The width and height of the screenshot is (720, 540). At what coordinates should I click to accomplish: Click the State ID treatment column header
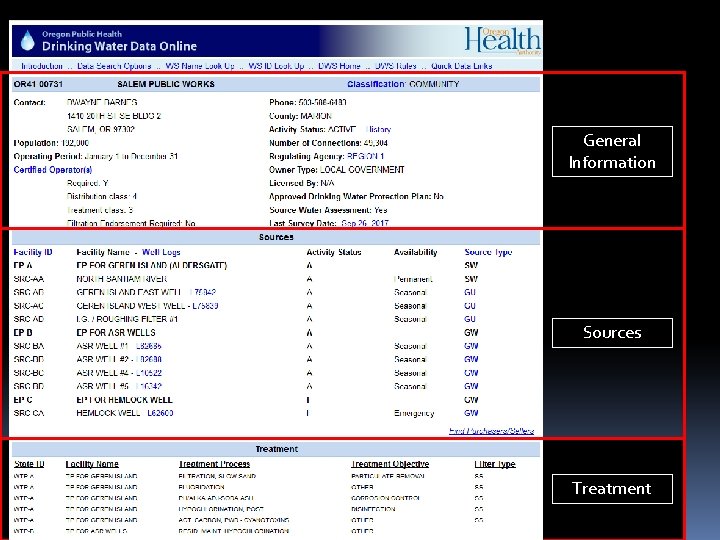point(29,464)
